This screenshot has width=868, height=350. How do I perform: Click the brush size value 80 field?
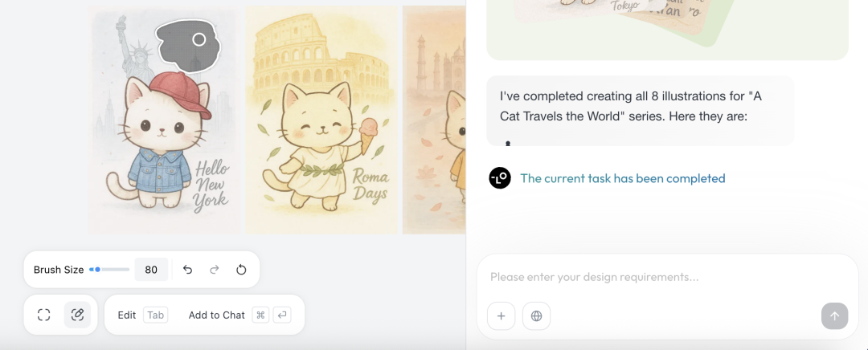(x=151, y=270)
